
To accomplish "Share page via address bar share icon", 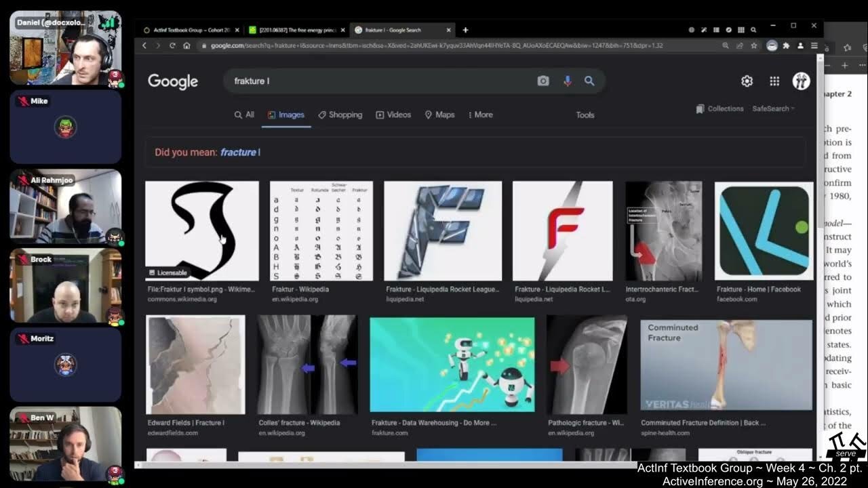I will pos(739,45).
